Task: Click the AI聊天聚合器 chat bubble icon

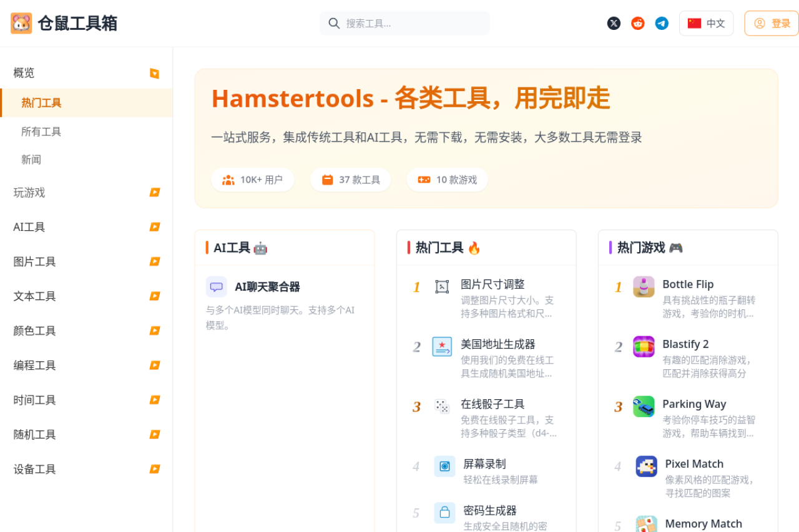Action: 216,287
